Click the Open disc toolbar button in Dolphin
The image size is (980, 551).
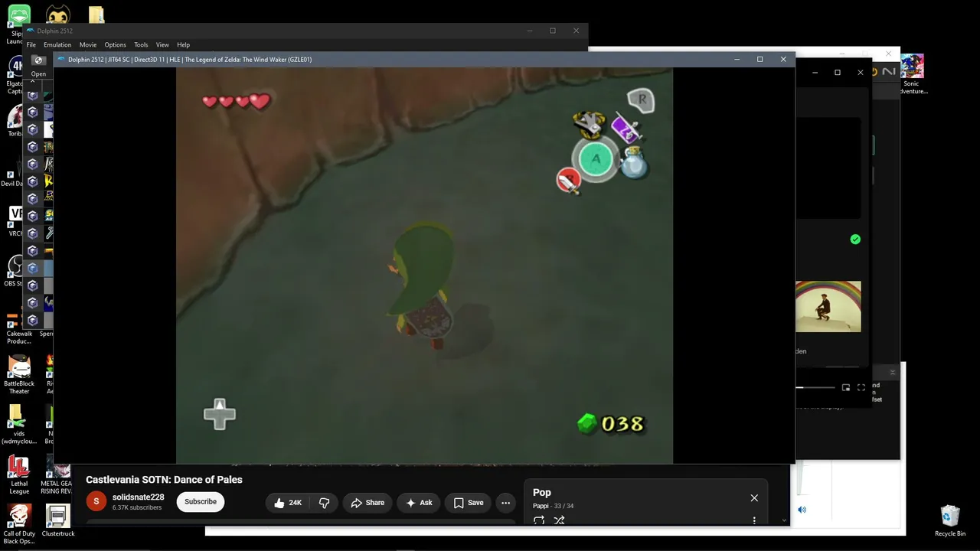(x=38, y=65)
